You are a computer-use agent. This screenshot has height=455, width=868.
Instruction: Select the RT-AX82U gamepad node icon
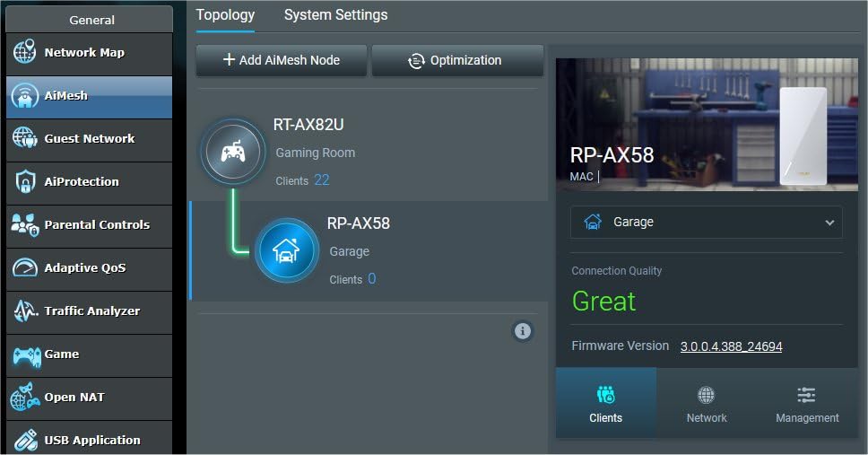[233, 152]
